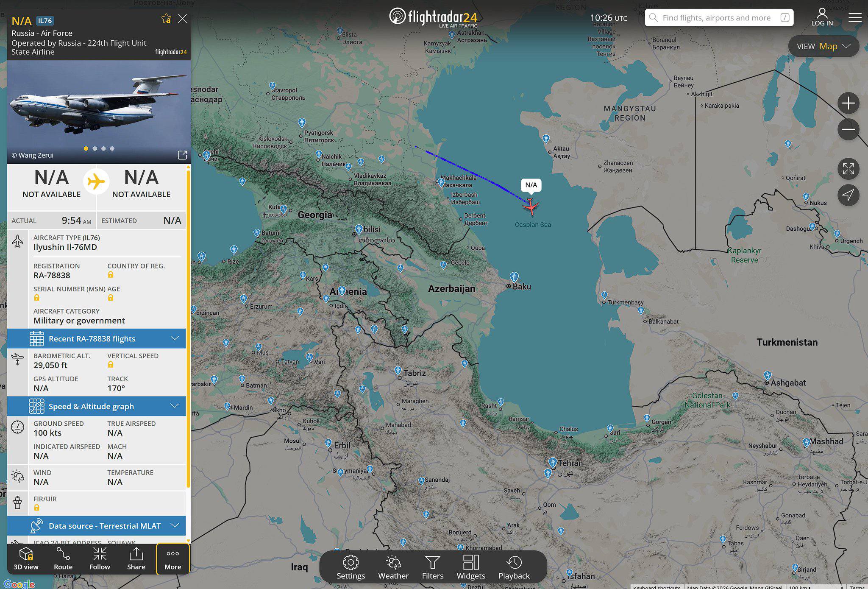Show the flight Route
The image size is (868, 589).
63,558
